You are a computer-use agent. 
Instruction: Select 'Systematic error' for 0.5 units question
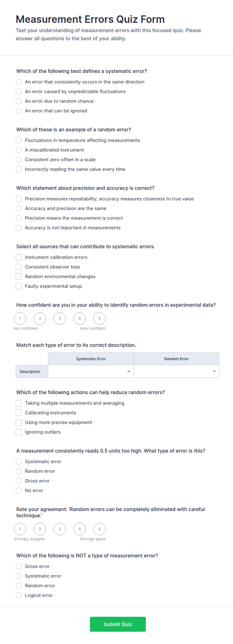coord(19,461)
